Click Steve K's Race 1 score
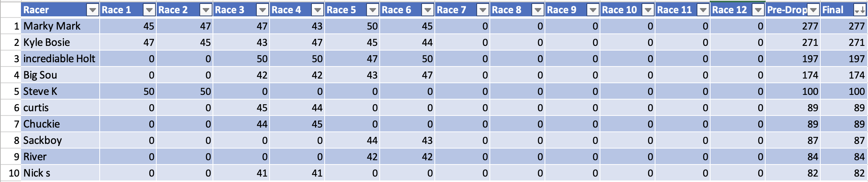This screenshot has width=868, height=182. [128, 91]
